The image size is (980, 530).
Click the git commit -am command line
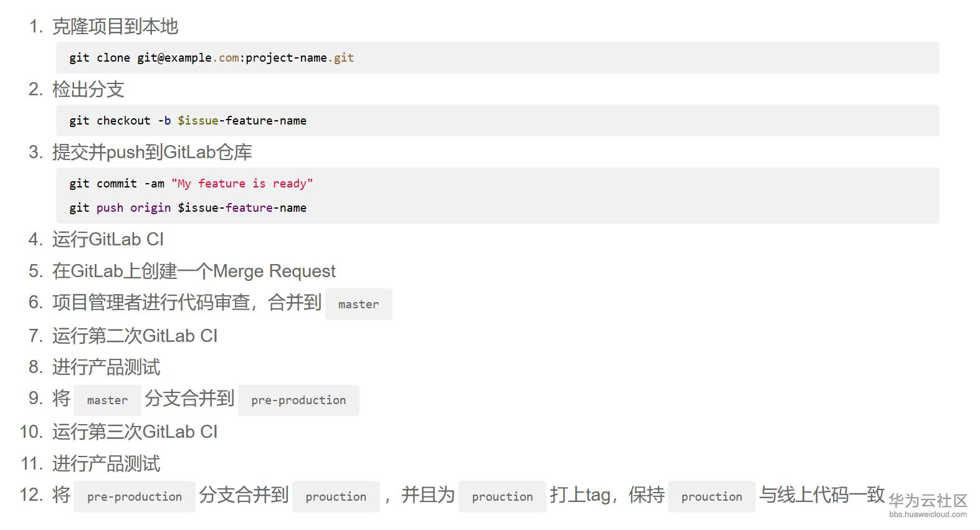coord(191,184)
